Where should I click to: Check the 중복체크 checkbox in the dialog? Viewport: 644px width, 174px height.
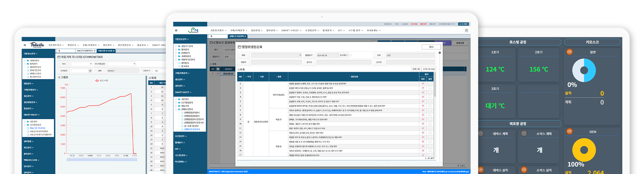click(x=350, y=55)
